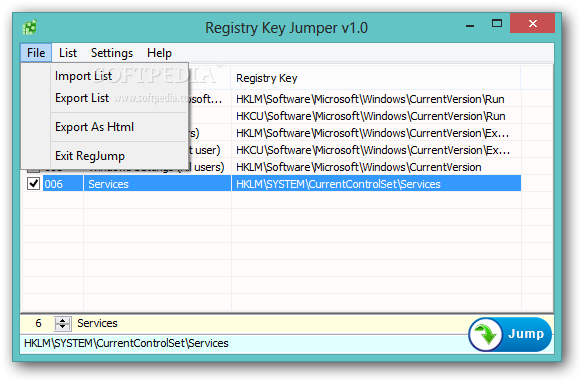Select HKLM\...\CurrentVersion\Ex... key row

[x=376, y=133]
